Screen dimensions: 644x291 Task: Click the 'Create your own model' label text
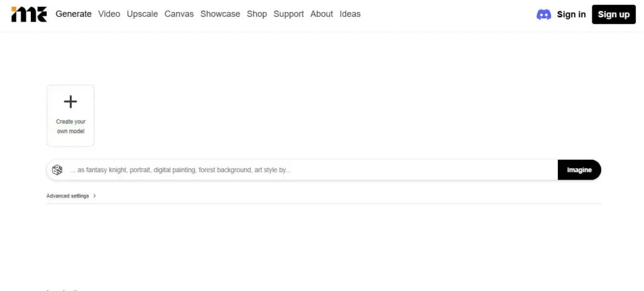tap(70, 126)
